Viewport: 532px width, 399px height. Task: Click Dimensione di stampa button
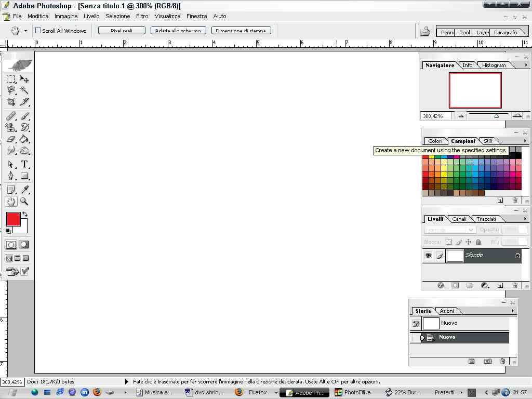241,31
